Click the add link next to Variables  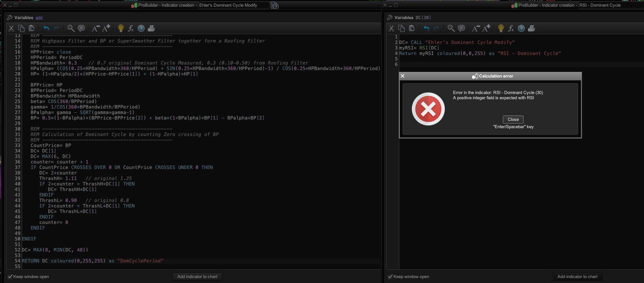(x=39, y=18)
